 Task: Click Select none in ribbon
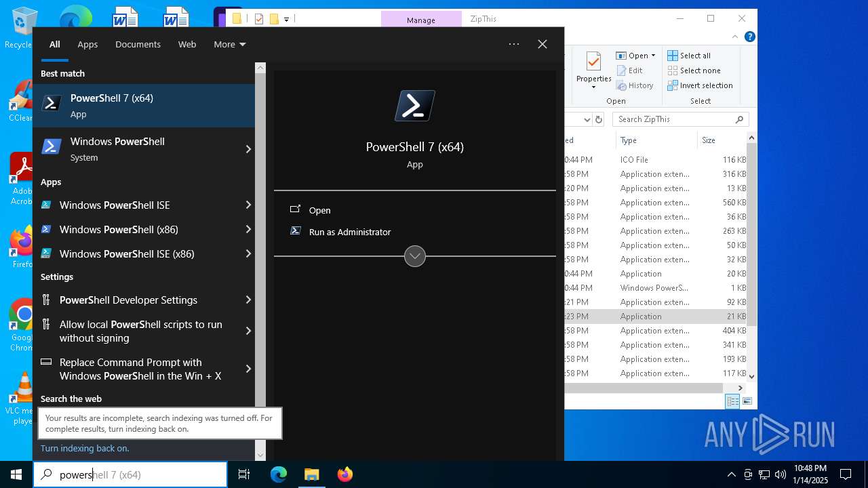[x=694, y=70]
